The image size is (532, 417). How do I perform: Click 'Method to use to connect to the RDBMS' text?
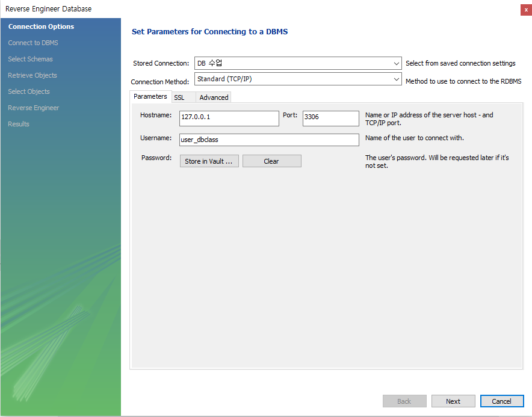463,81
